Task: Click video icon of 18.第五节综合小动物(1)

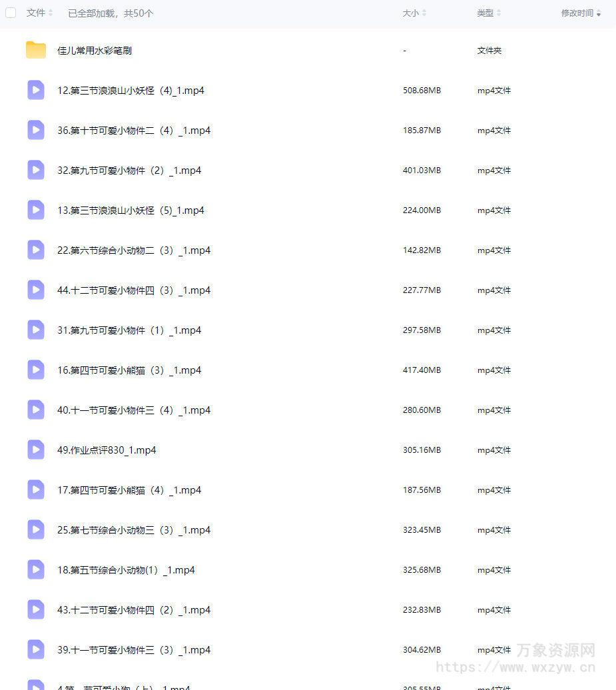Action: pyautogui.click(x=36, y=570)
